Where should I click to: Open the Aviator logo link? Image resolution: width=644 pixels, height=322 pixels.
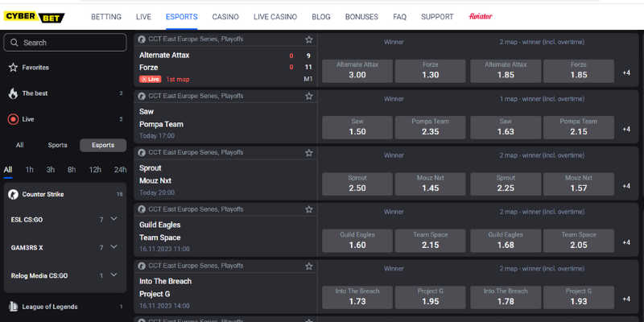tap(480, 17)
